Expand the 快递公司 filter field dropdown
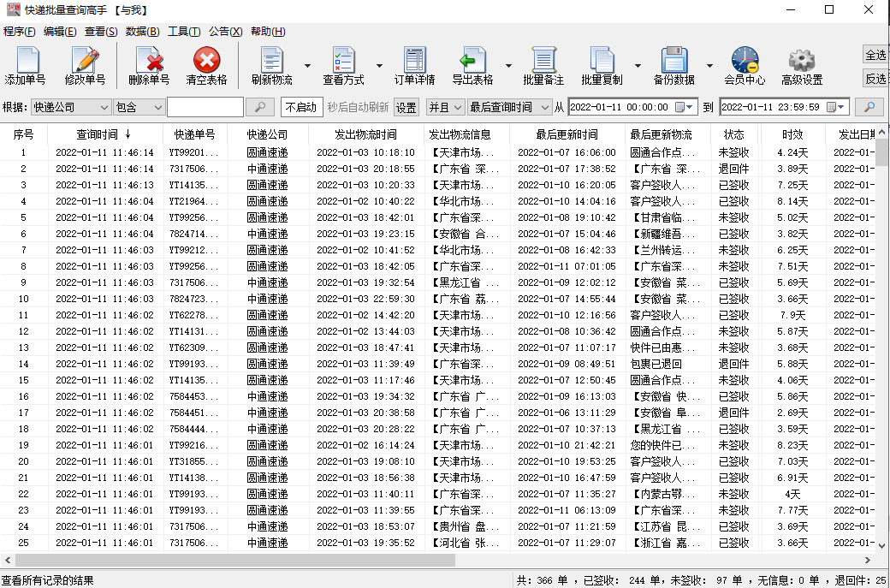Image resolution: width=890 pixels, height=588 pixels. pos(103,107)
